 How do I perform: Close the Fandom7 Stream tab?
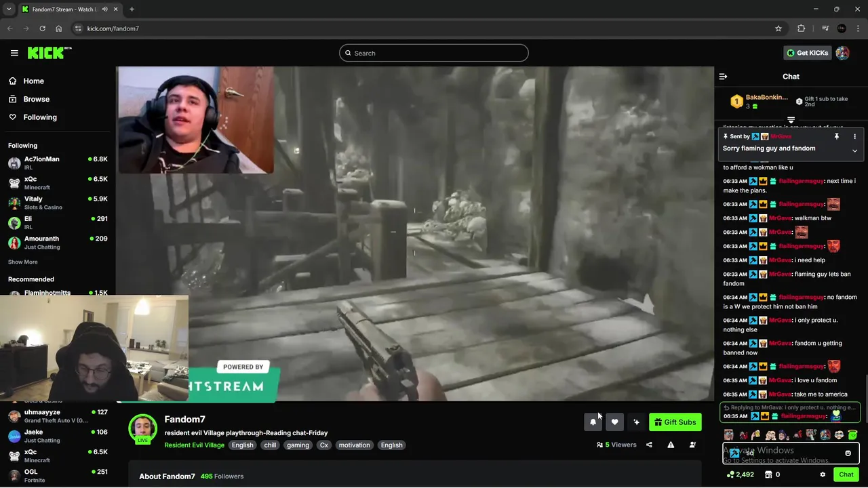point(115,9)
